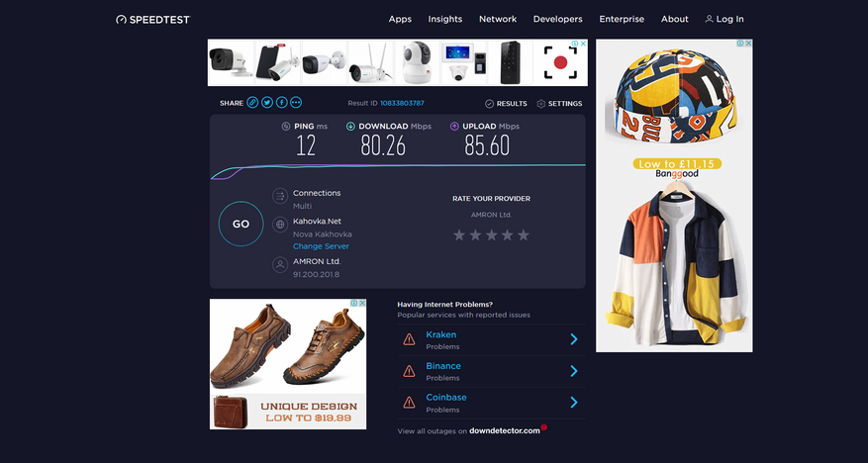Open Coinbase outage link
The height and width of the screenshot is (463, 868).
tap(446, 397)
